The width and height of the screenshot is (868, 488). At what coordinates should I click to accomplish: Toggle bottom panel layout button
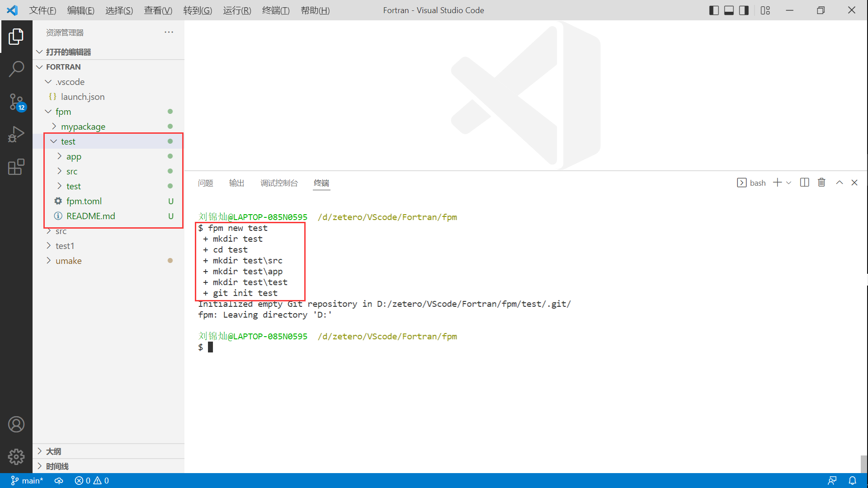(x=729, y=10)
